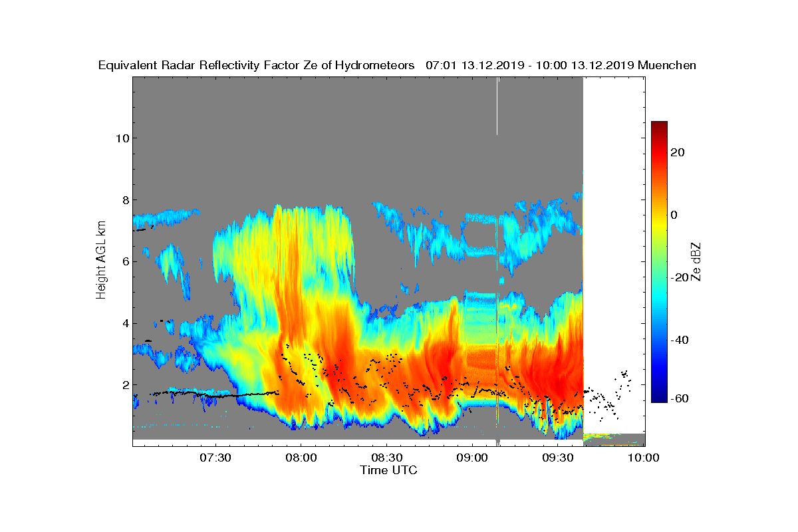Click the colorbar tick label '0'
The width and height of the screenshot is (798, 532).
point(674,215)
